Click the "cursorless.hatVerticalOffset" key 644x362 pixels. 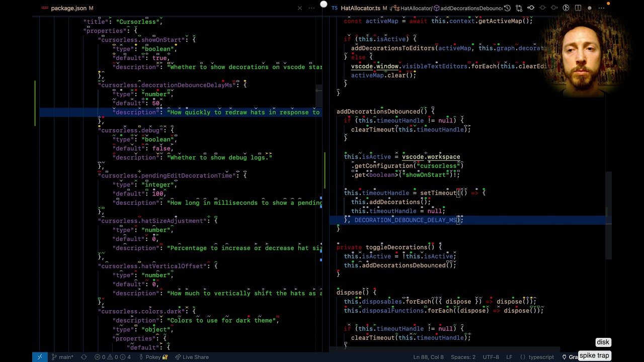tap(152, 266)
